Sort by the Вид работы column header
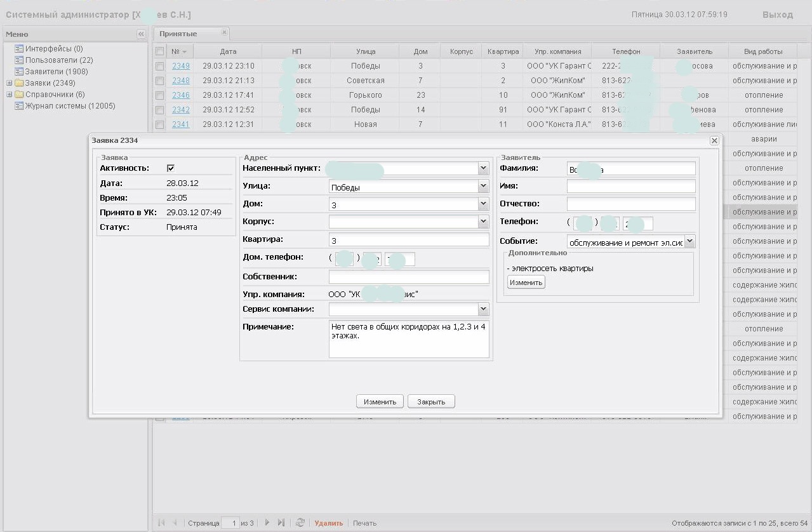Viewport: 812px width, 532px height. [x=763, y=51]
